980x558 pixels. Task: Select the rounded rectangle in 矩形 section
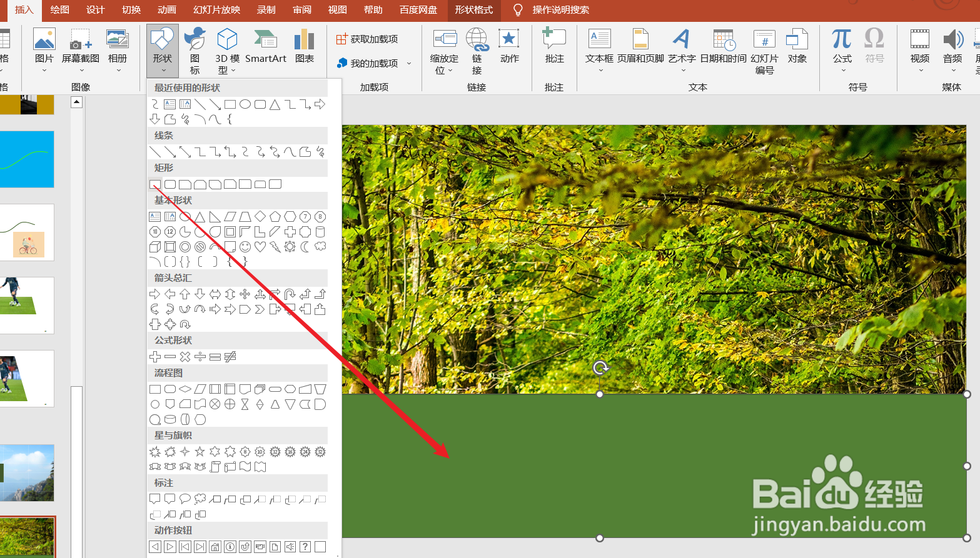tap(170, 184)
